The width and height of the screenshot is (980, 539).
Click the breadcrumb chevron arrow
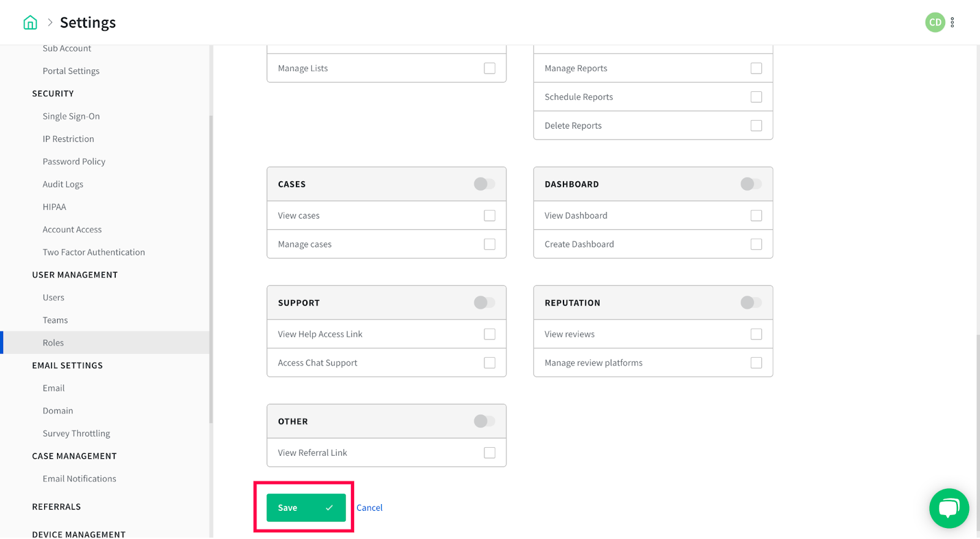50,23
